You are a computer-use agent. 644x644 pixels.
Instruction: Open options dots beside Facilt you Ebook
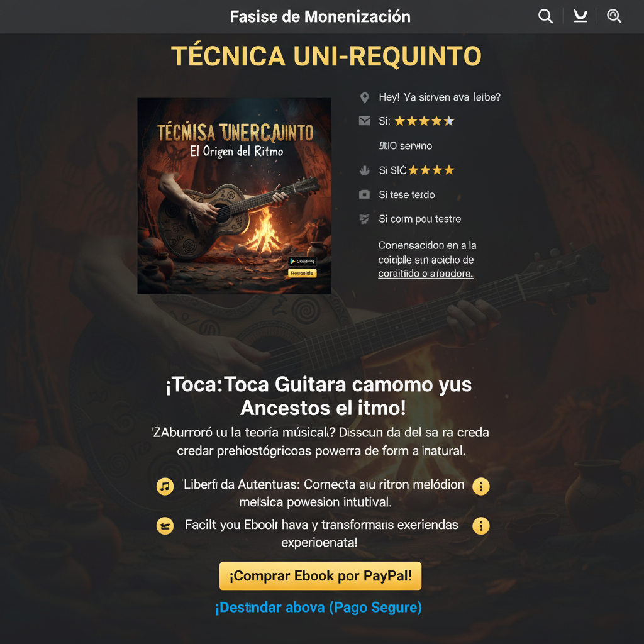tap(481, 526)
